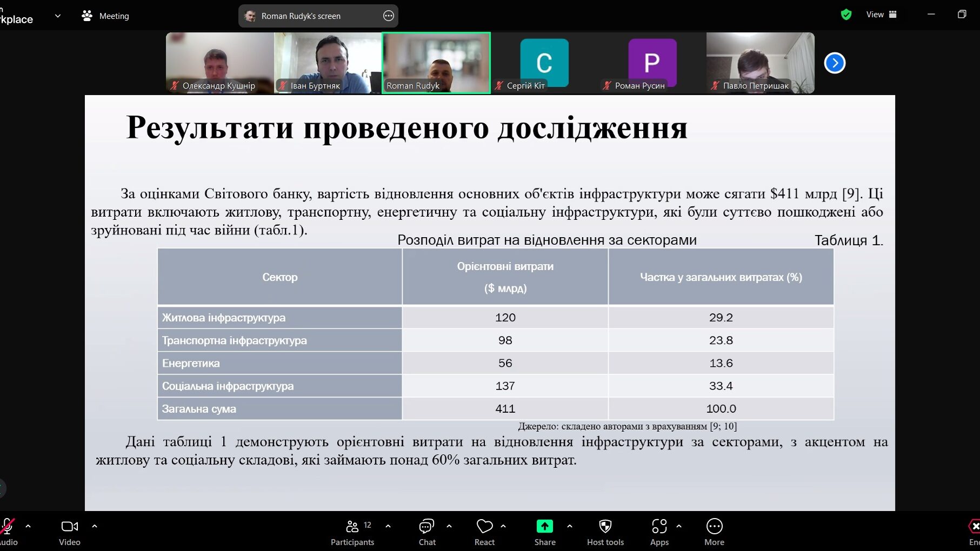980x551 pixels.
Task: Click the green encryption shield icon
Action: point(846,15)
